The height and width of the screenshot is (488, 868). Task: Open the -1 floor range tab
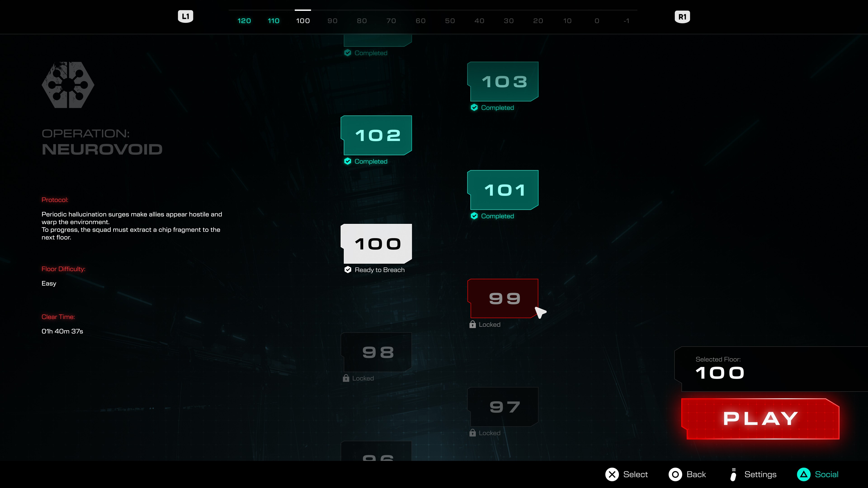[x=626, y=21]
